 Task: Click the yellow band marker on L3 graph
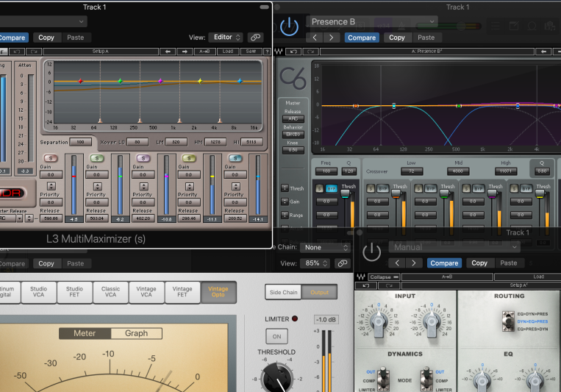pos(200,81)
